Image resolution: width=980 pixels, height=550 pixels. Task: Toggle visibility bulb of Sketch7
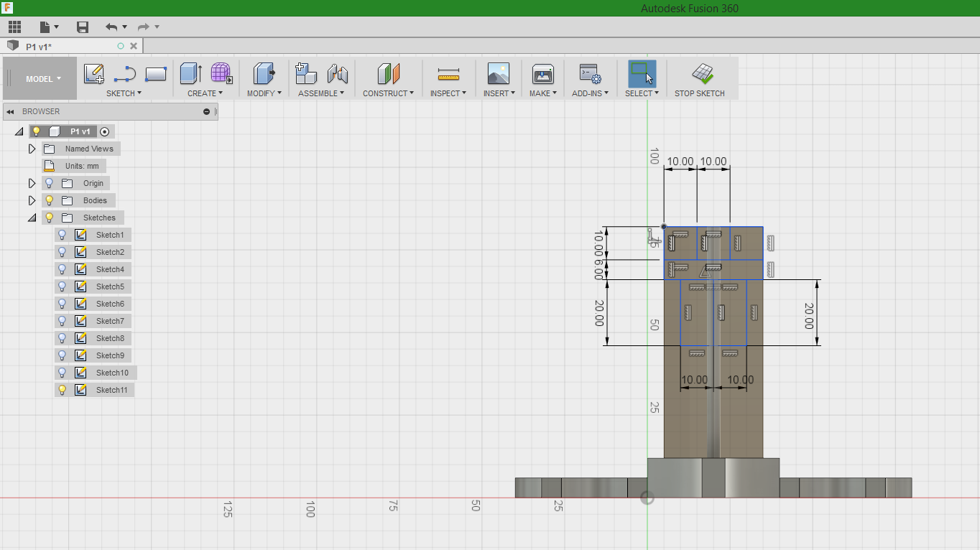(x=62, y=321)
